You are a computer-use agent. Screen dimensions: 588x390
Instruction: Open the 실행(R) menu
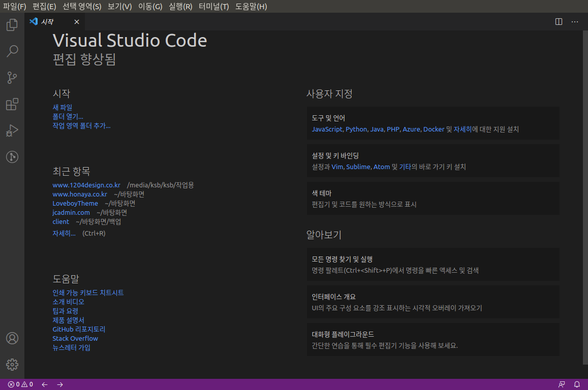point(180,7)
